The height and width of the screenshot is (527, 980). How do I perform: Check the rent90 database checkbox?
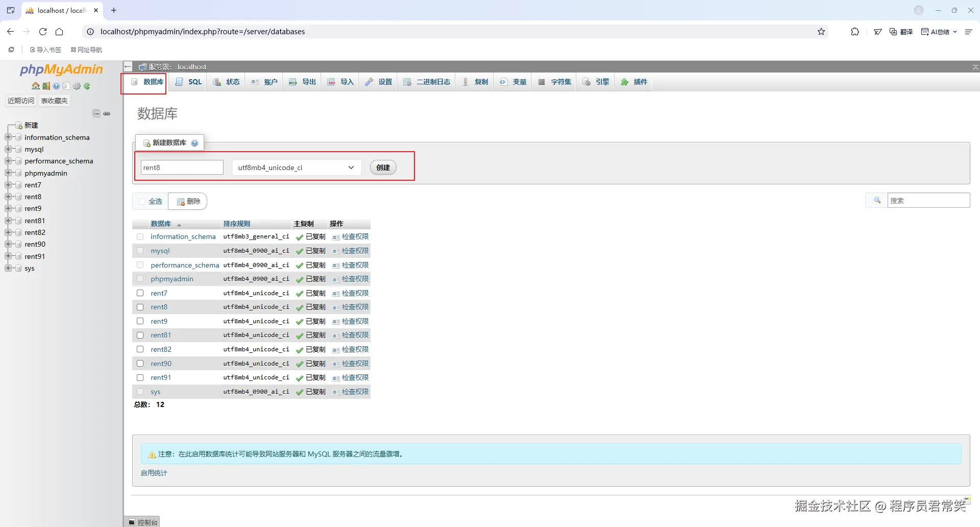click(x=140, y=364)
